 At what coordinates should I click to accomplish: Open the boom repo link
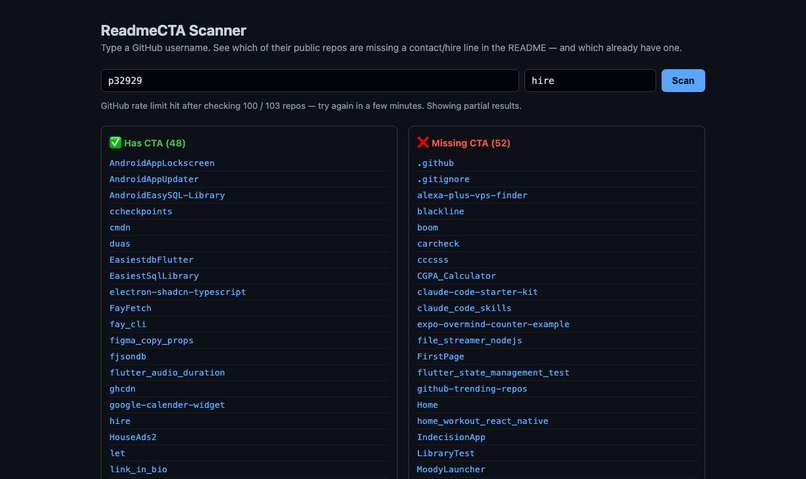pyautogui.click(x=428, y=227)
